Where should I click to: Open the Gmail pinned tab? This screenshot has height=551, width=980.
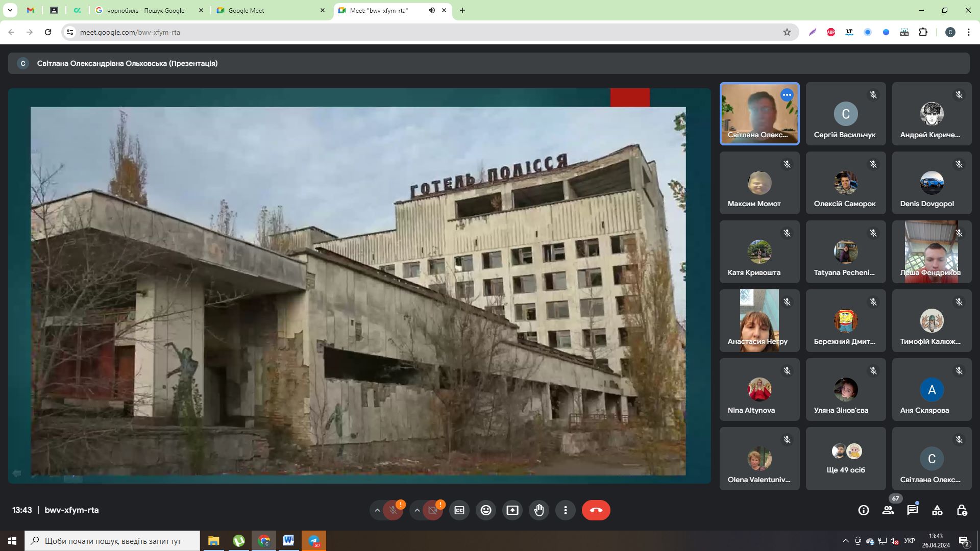coord(31,10)
